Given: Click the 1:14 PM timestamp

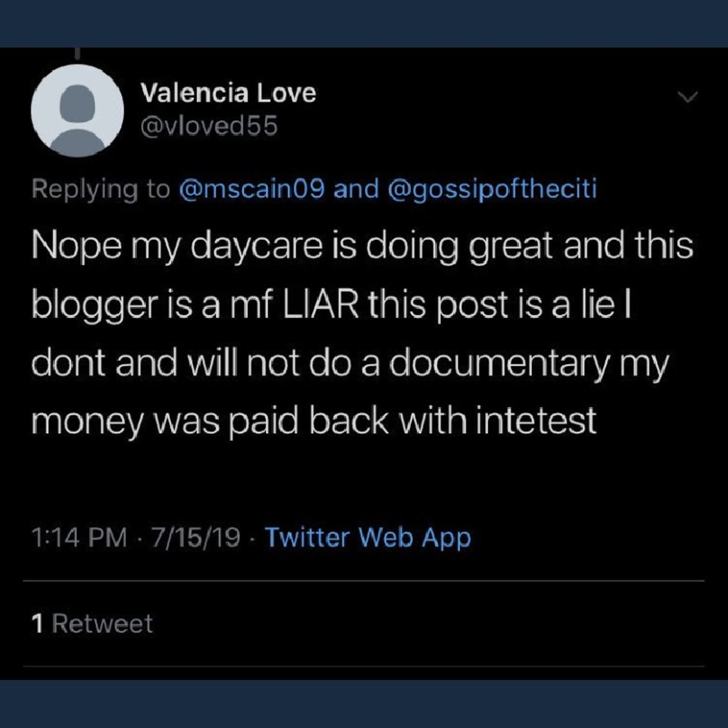Looking at the screenshot, I should [79, 537].
